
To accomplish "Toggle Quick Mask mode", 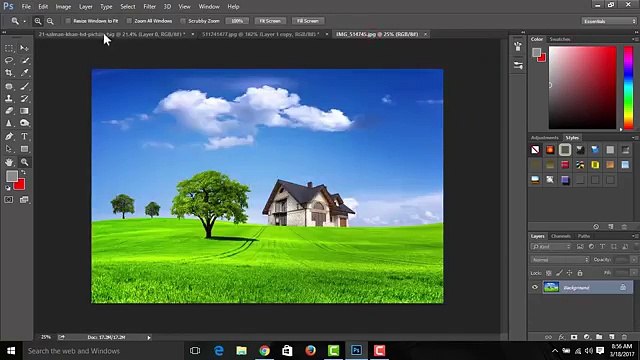I will point(9,200).
